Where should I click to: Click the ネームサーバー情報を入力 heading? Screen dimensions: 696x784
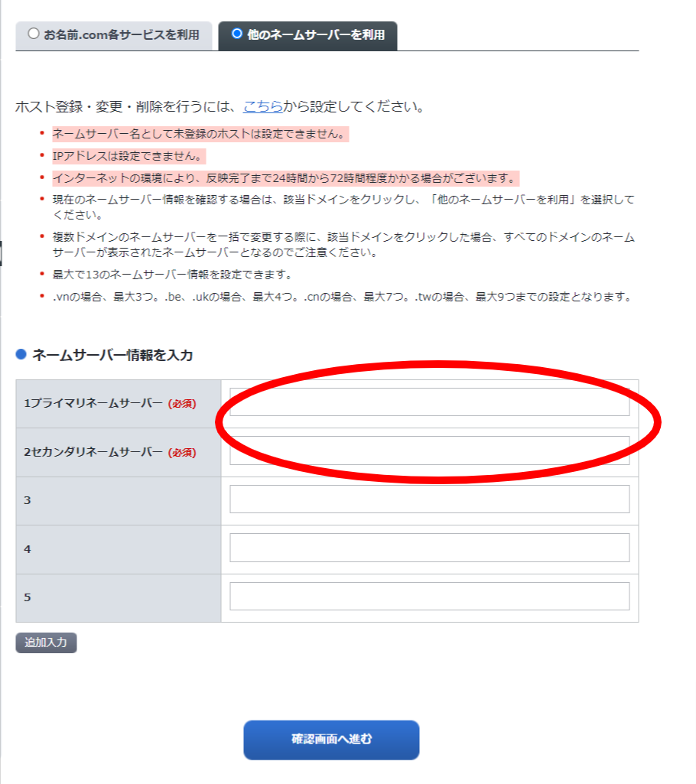point(112,355)
